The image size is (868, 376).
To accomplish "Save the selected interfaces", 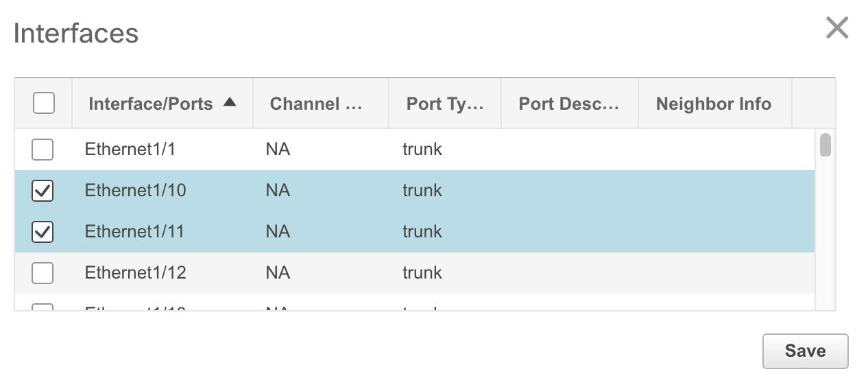I will 805,351.
